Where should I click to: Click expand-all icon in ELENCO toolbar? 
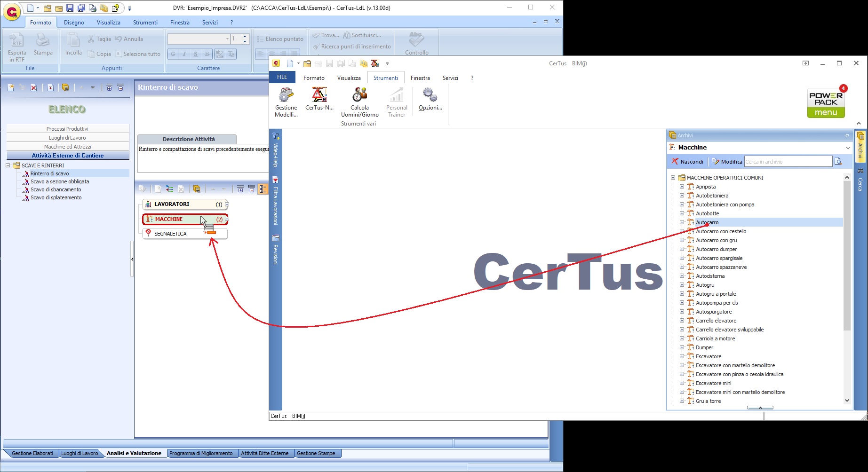click(109, 87)
